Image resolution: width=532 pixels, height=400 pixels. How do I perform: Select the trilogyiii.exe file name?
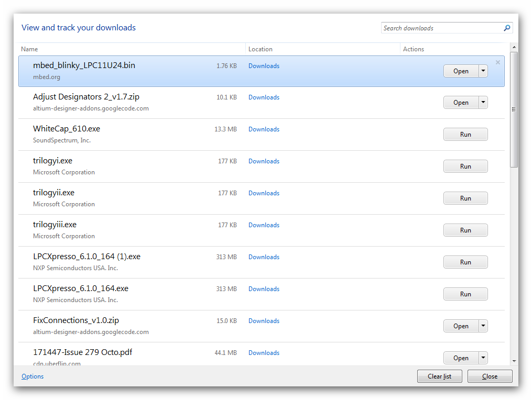click(x=55, y=225)
